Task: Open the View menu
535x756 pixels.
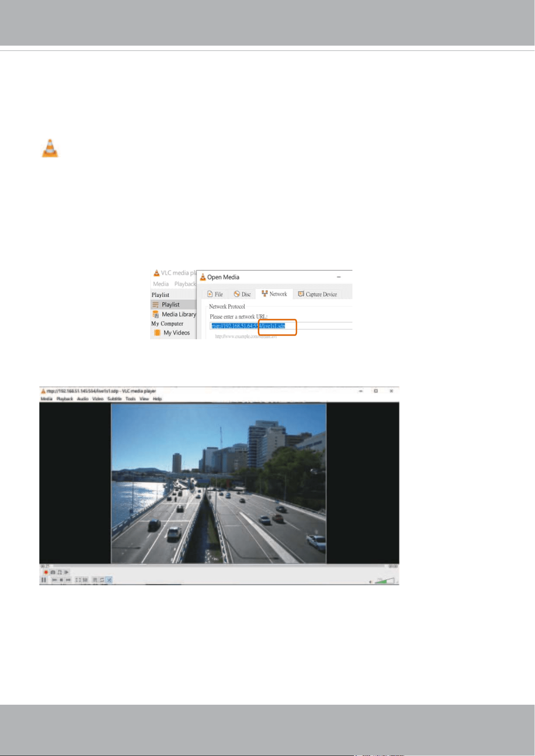Action: click(144, 399)
